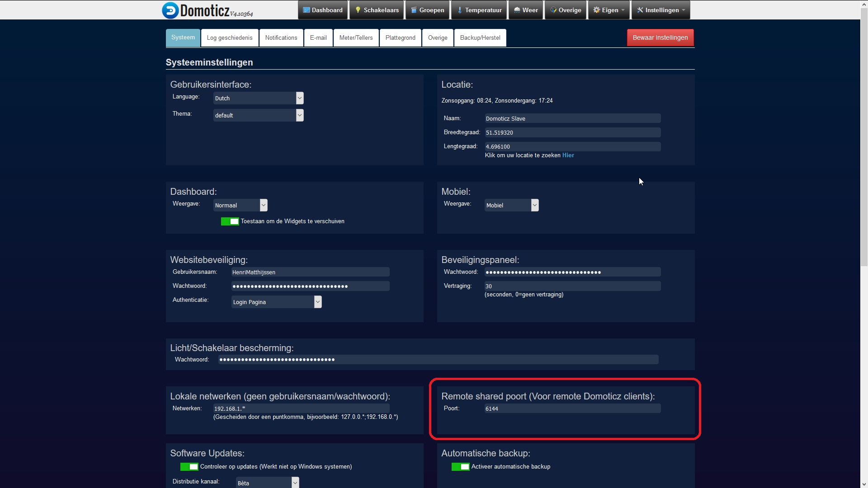The height and width of the screenshot is (488, 868).
Task: Click the Schakelaars light bulb icon
Action: pos(358,10)
